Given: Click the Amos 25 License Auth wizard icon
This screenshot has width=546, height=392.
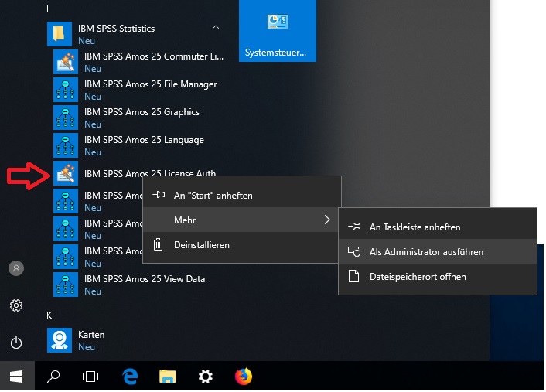Looking at the screenshot, I should 66,173.
